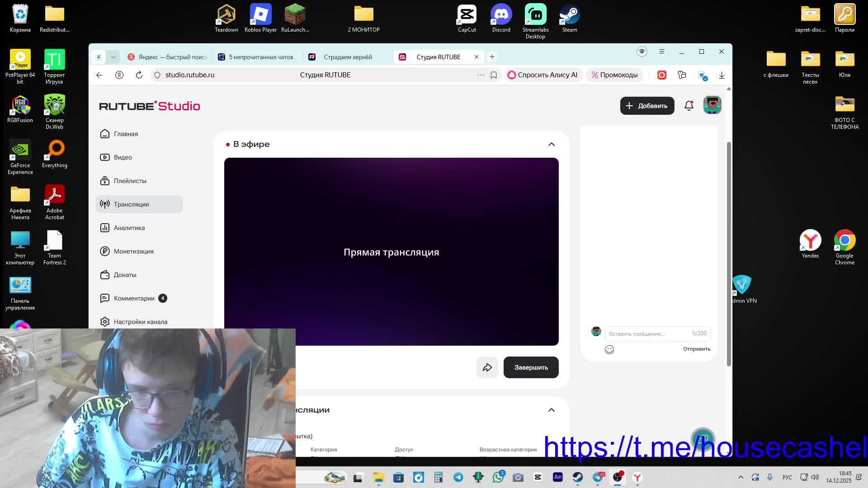Switch to the "Страдаем херней" tab
The width and height of the screenshot is (868, 488).
coord(348,57)
